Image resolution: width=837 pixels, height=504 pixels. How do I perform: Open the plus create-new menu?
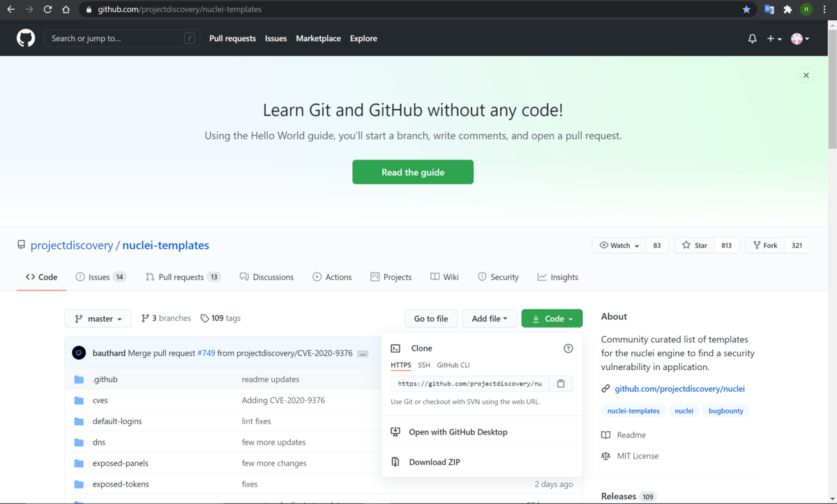click(774, 38)
